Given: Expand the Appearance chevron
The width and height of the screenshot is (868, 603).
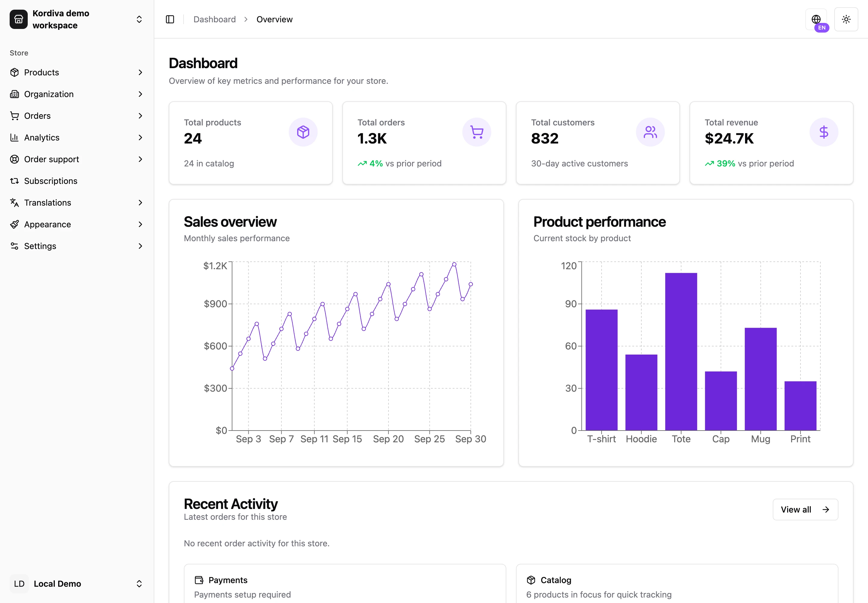Looking at the screenshot, I should point(140,224).
